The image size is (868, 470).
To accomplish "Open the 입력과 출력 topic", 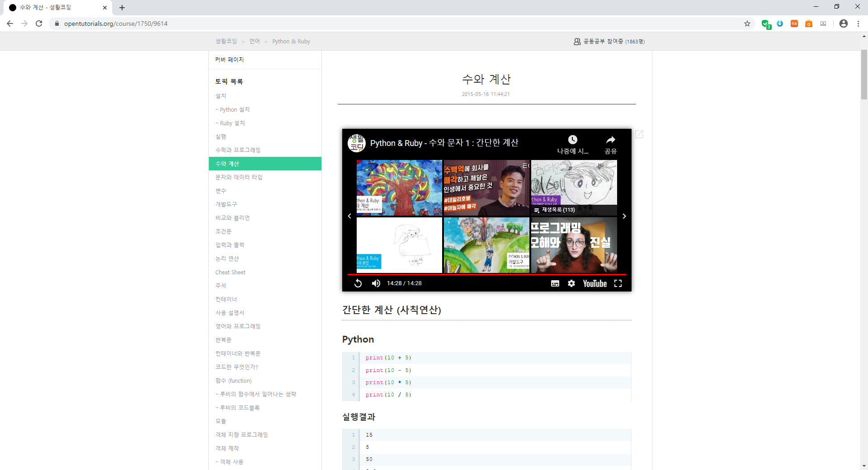I will [230, 245].
